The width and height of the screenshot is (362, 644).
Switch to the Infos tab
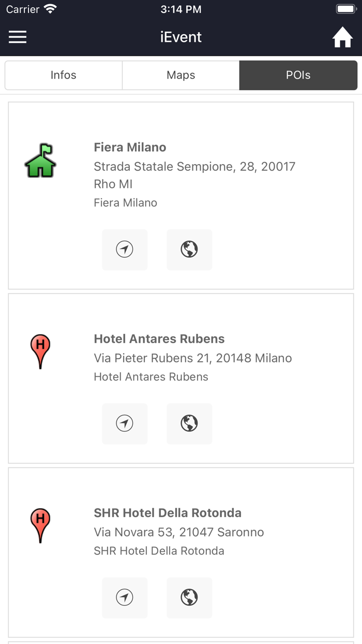coord(64,75)
